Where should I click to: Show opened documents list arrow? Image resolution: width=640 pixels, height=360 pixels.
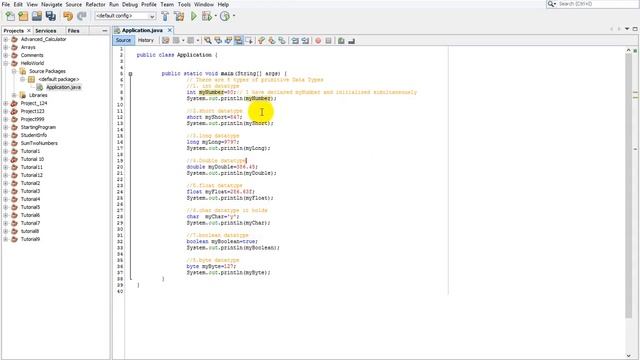coord(627,29)
